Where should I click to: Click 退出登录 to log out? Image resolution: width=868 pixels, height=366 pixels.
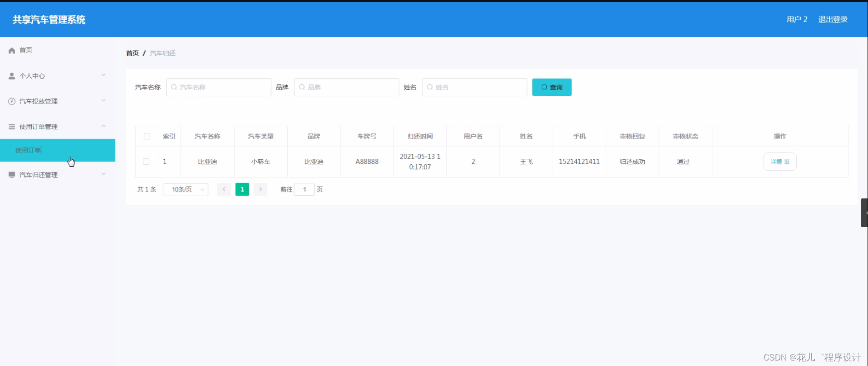pyautogui.click(x=833, y=19)
